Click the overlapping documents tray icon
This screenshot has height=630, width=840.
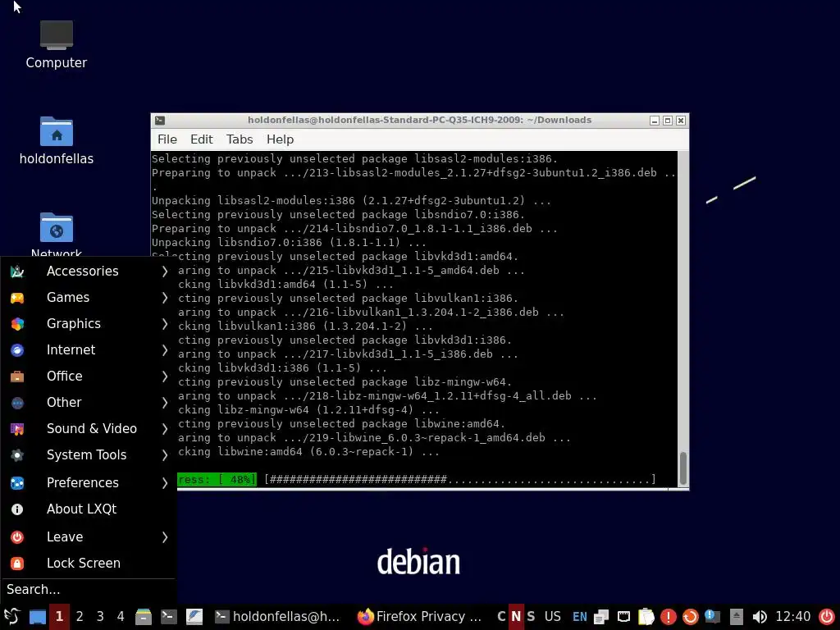point(601,617)
